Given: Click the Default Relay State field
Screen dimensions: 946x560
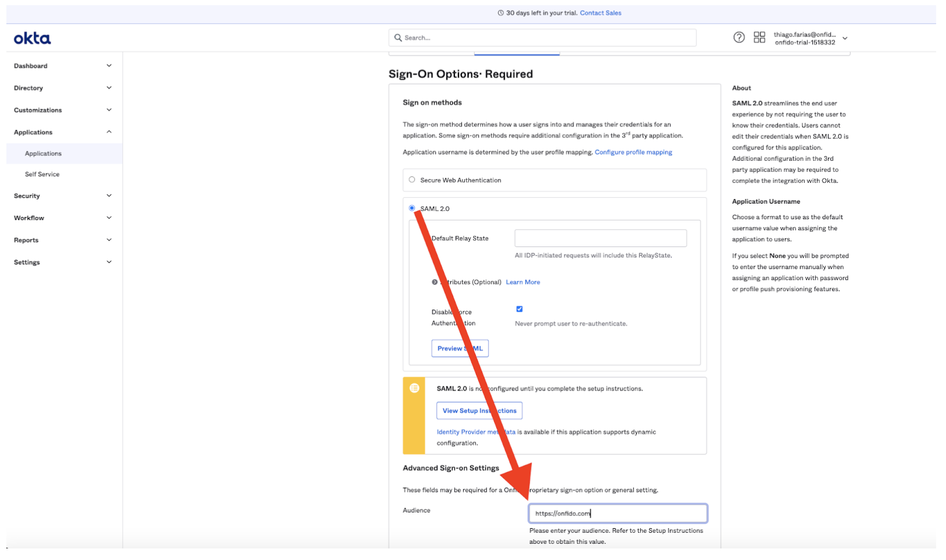Looking at the screenshot, I should (x=600, y=238).
